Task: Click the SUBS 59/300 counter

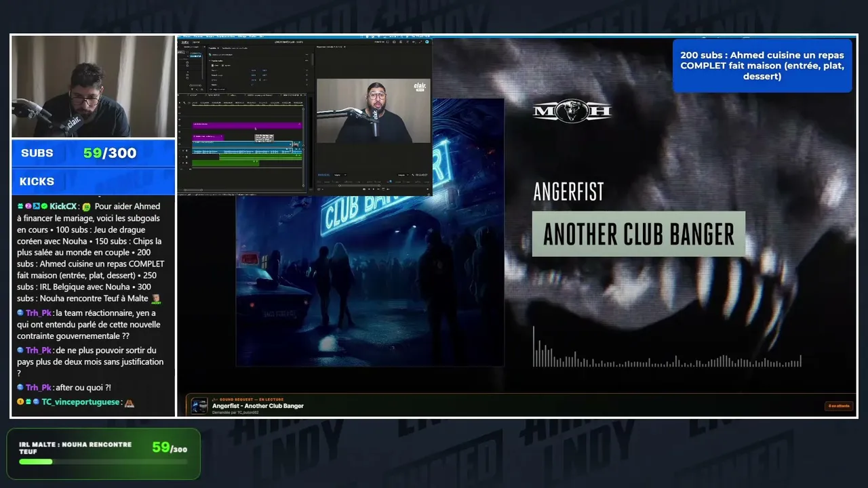Action: (x=93, y=153)
